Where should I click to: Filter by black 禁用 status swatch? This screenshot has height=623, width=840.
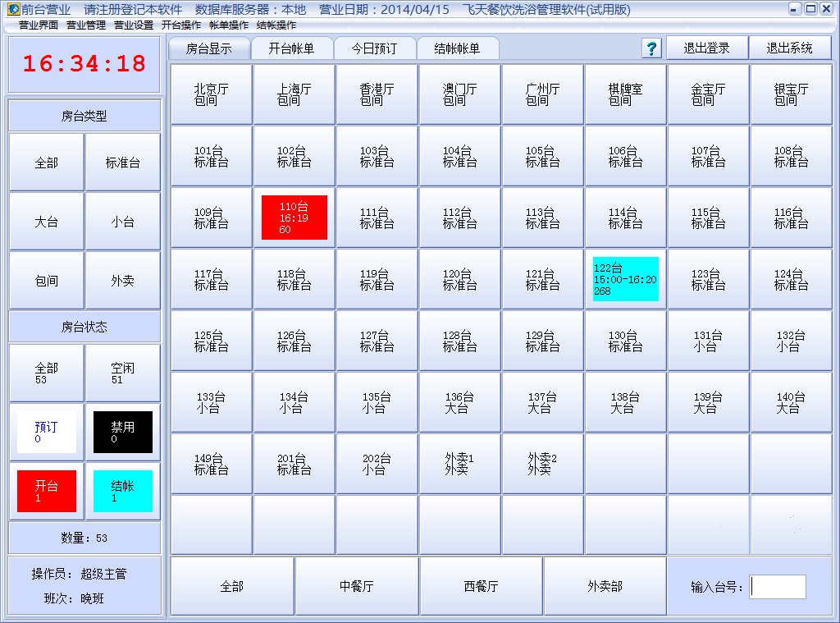coord(122,432)
